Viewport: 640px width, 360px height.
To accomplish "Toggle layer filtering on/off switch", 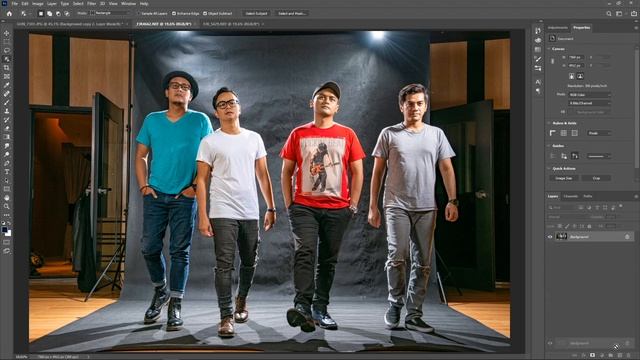I will [621, 207].
